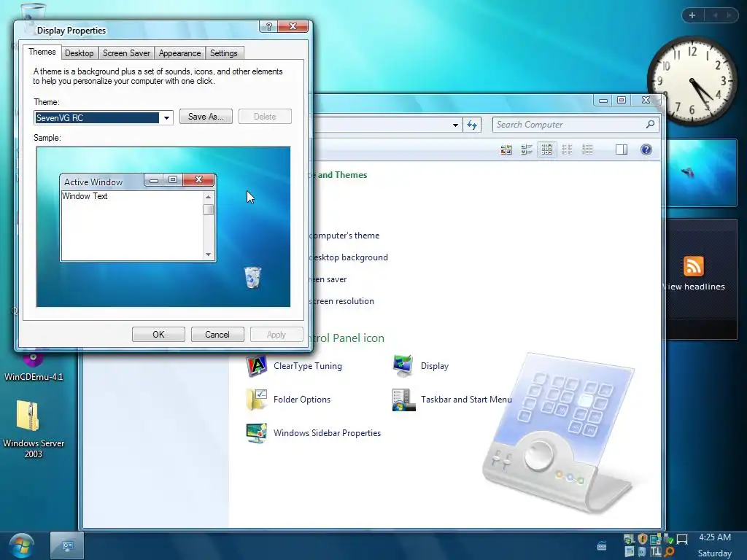Image resolution: width=747 pixels, height=560 pixels.
Task: Switch to the Settings tab
Action: [x=223, y=52]
